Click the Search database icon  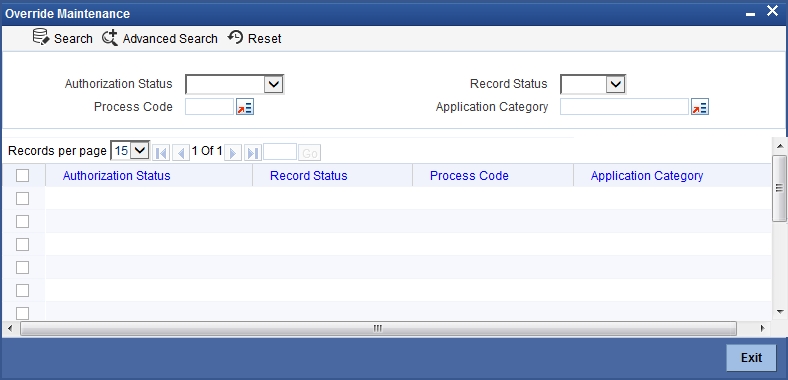point(40,37)
